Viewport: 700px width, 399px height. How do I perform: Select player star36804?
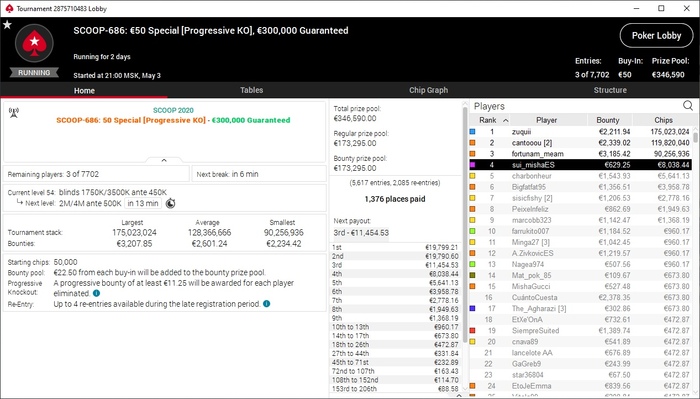point(580,375)
